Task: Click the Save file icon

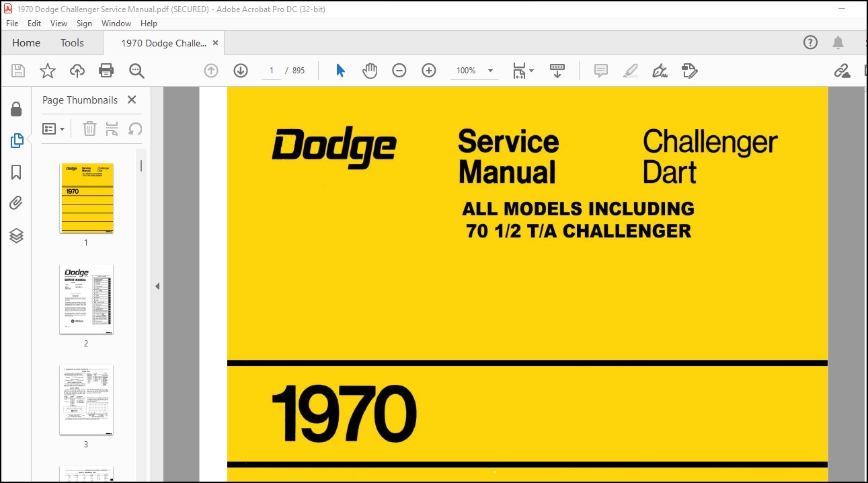Action: click(x=18, y=71)
